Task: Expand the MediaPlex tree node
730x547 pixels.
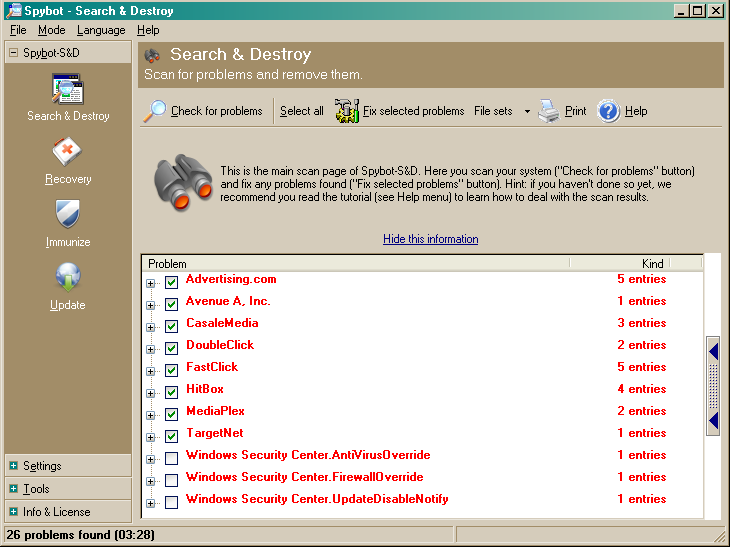Action: 150,415
